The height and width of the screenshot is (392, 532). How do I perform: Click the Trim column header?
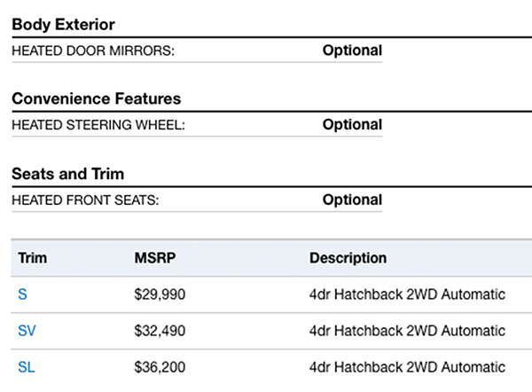[32, 259]
